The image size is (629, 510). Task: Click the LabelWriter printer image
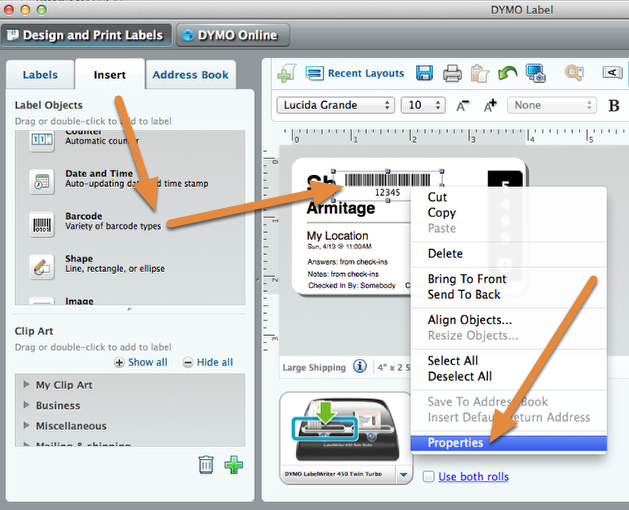click(x=347, y=430)
